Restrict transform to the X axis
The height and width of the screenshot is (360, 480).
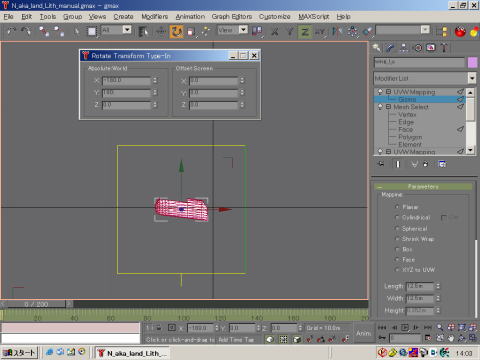[x=275, y=32]
